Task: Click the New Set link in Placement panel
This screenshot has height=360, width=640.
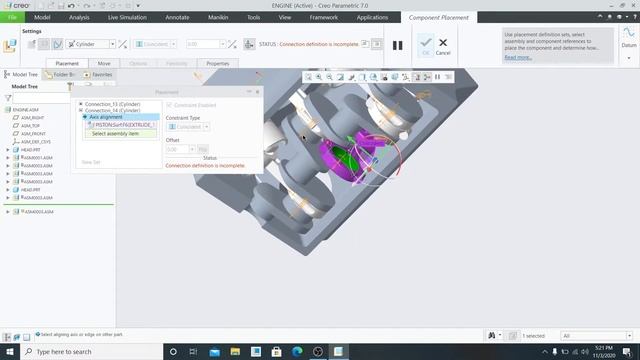Action: point(91,162)
